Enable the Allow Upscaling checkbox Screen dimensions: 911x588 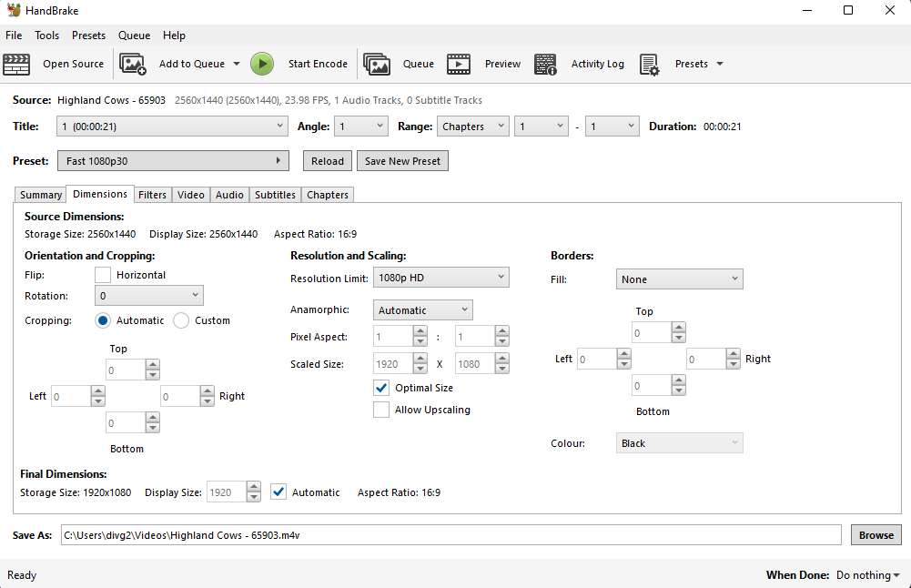[381, 410]
